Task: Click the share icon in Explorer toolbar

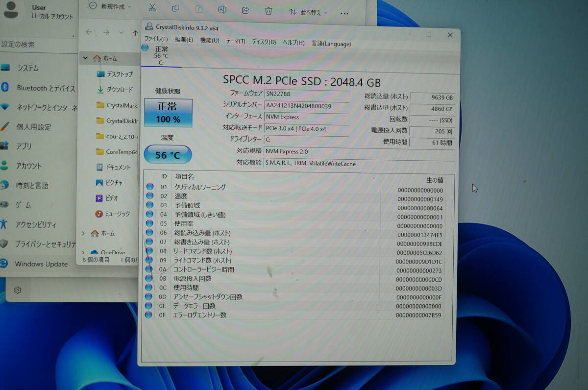Action: (x=245, y=10)
